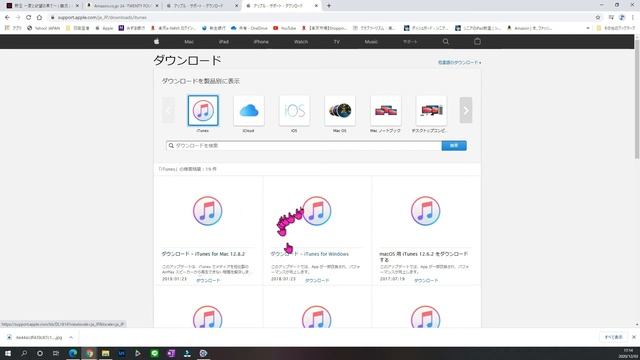
Task: Open the iTunes for Windows title link
Action: point(310,254)
